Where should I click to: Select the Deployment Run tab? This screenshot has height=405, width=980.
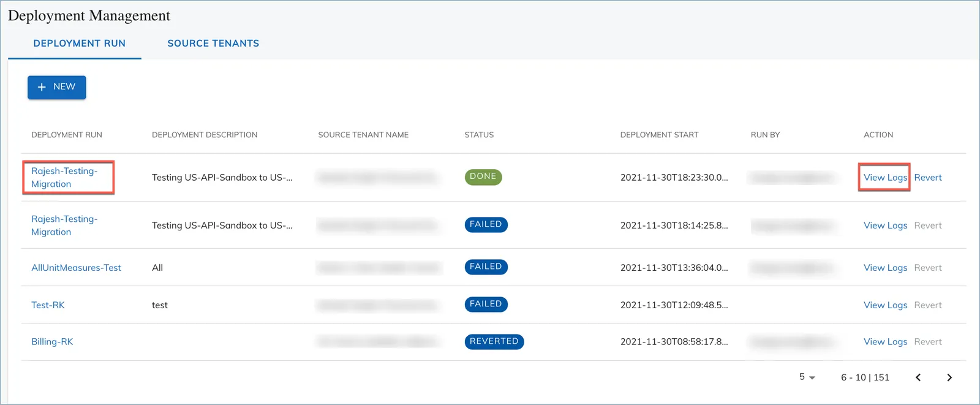click(x=79, y=44)
